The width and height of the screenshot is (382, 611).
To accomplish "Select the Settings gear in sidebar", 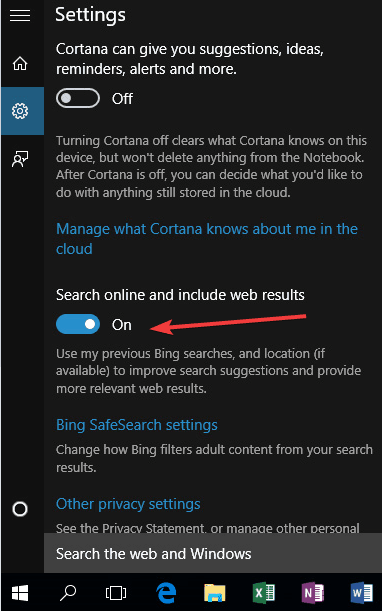I will point(20,111).
